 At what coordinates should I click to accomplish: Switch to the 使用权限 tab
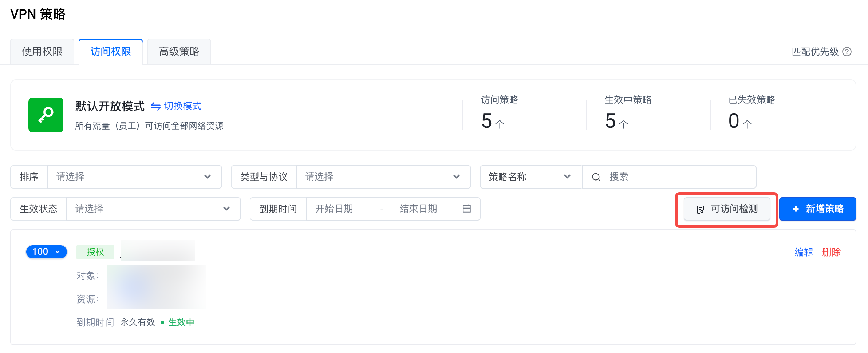coord(42,52)
